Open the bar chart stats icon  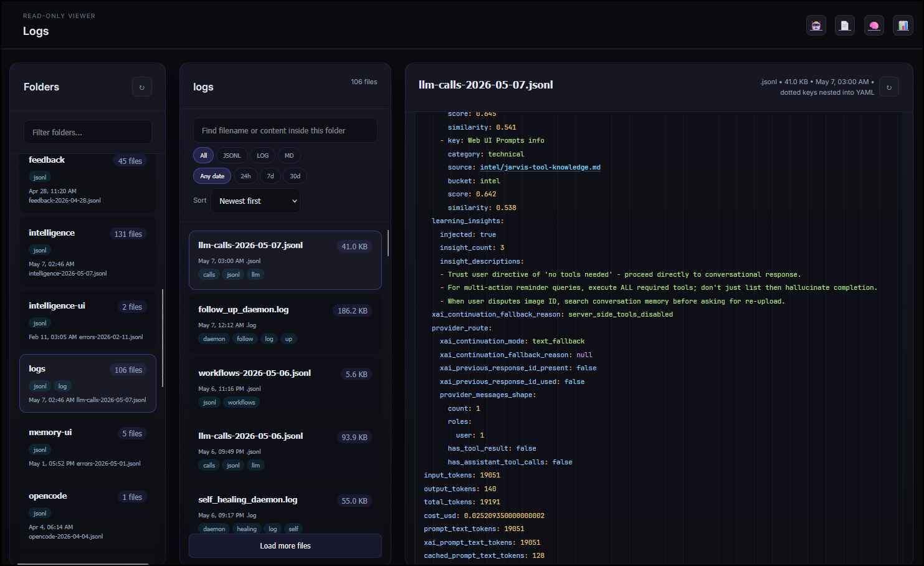[x=903, y=26]
